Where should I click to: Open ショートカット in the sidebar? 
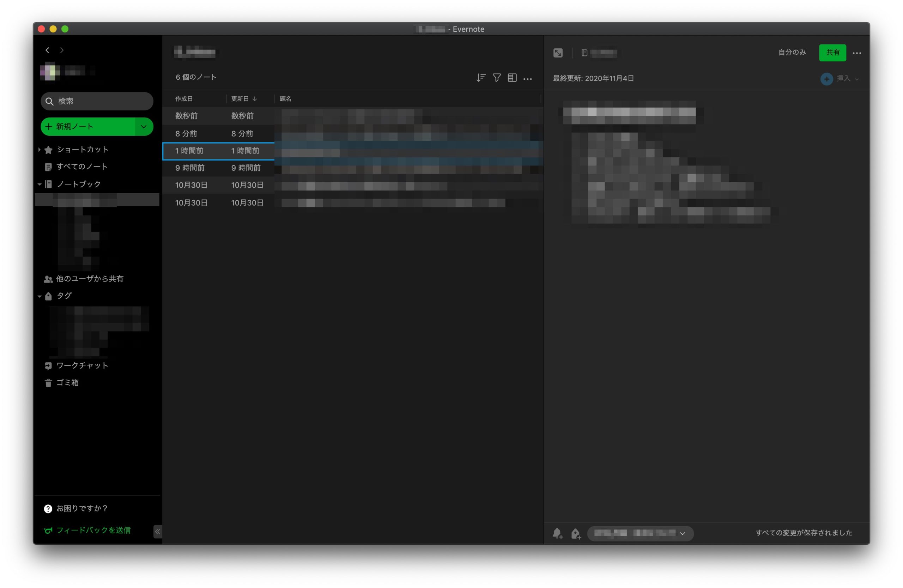click(83, 150)
